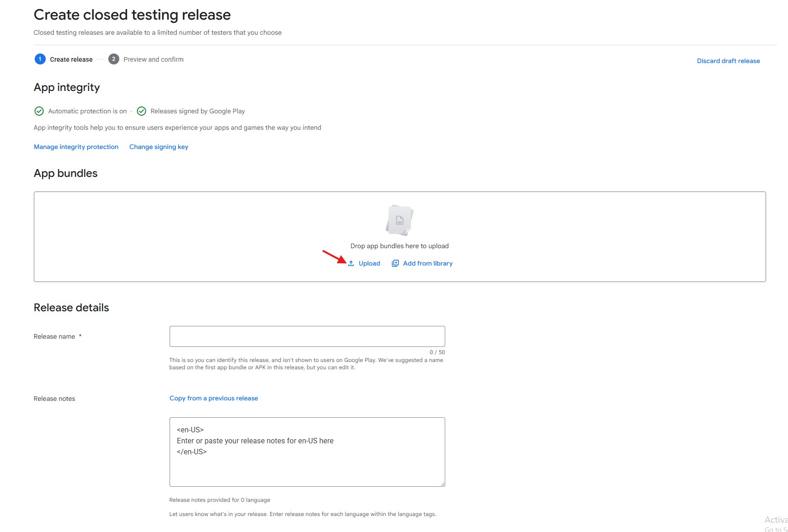Select the step 1 numbered circle
Image resolution: width=788 pixels, height=532 pixels.
(40, 59)
